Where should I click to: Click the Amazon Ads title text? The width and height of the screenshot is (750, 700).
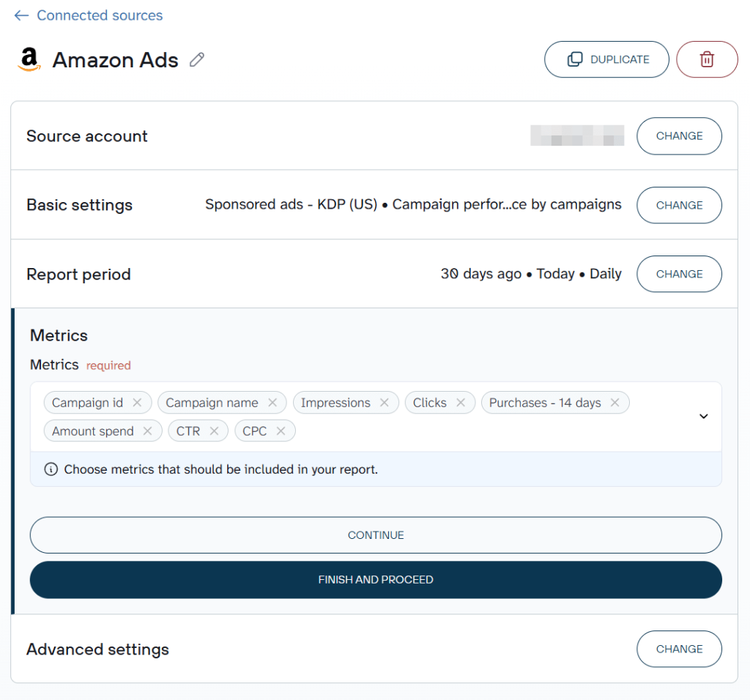coord(115,60)
